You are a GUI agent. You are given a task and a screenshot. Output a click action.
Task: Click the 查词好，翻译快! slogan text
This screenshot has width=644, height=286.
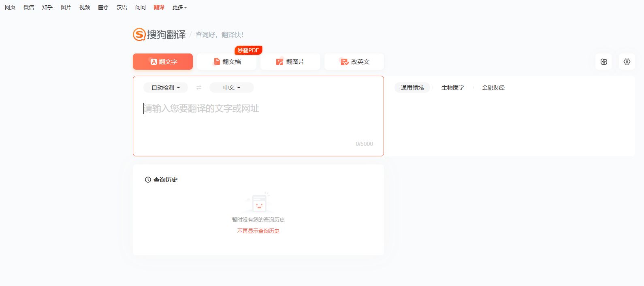click(220, 35)
